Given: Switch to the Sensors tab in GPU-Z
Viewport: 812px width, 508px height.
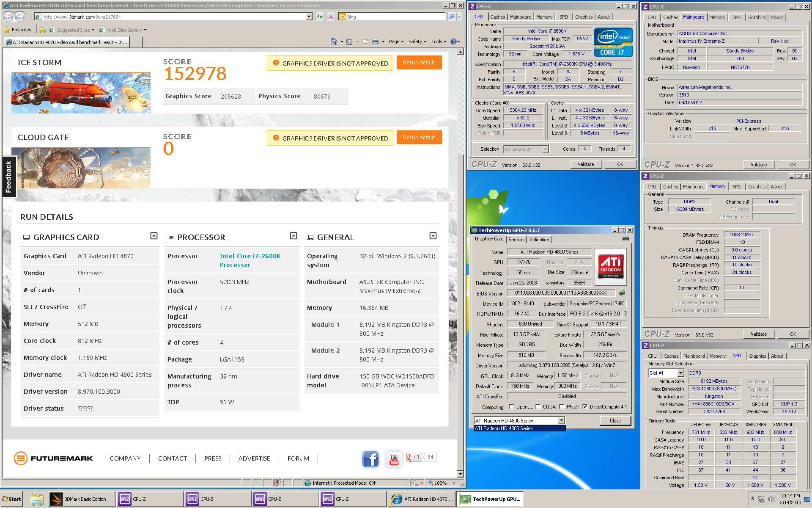Looking at the screenshot, I should pos(516,239).
